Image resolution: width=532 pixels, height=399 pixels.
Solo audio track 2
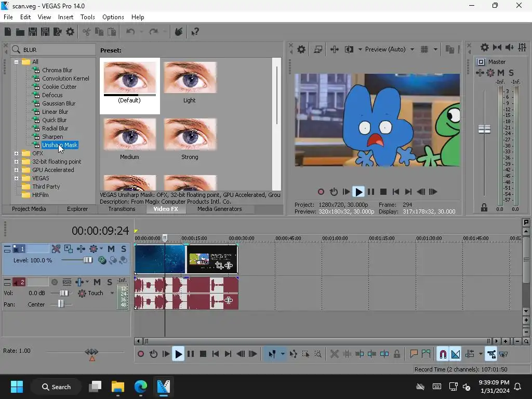(109, 282)
